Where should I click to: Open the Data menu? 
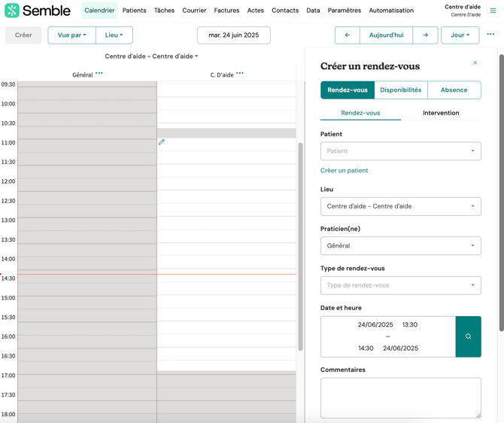tap(313, 11)
